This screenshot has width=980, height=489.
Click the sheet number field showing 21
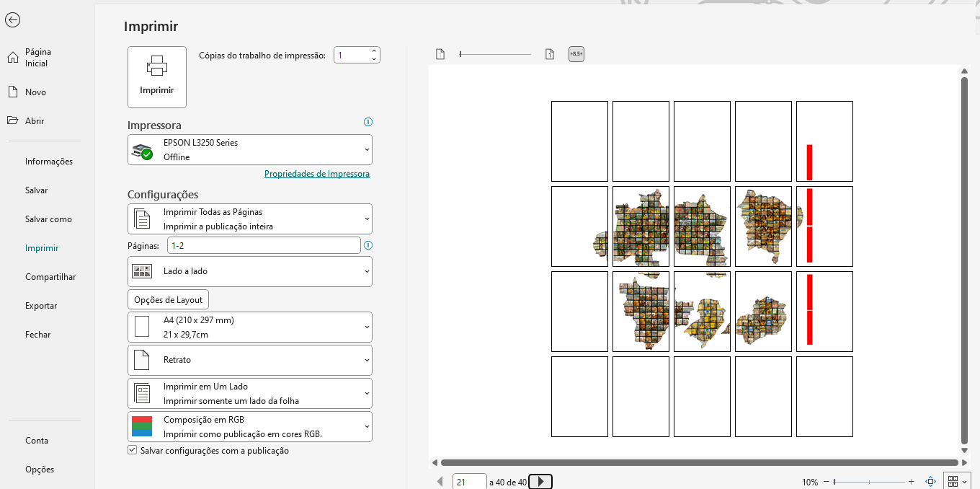pyautogui.click(x=469, y=482)
